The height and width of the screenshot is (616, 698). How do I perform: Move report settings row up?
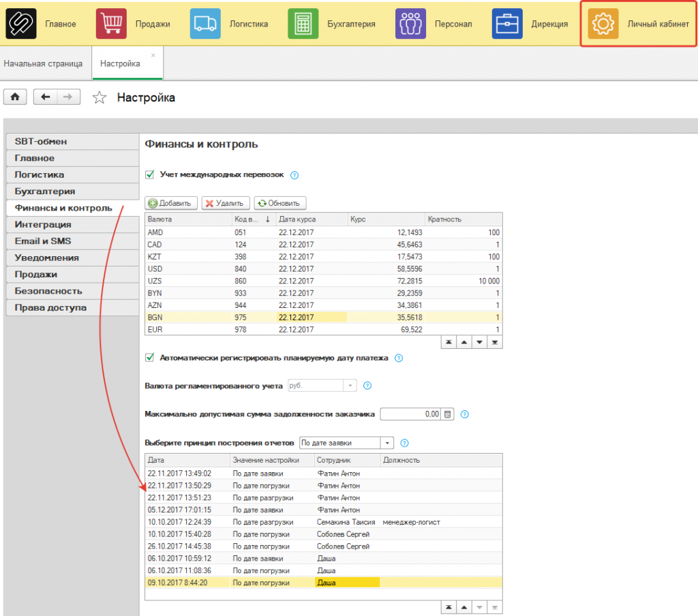[464, 607]
